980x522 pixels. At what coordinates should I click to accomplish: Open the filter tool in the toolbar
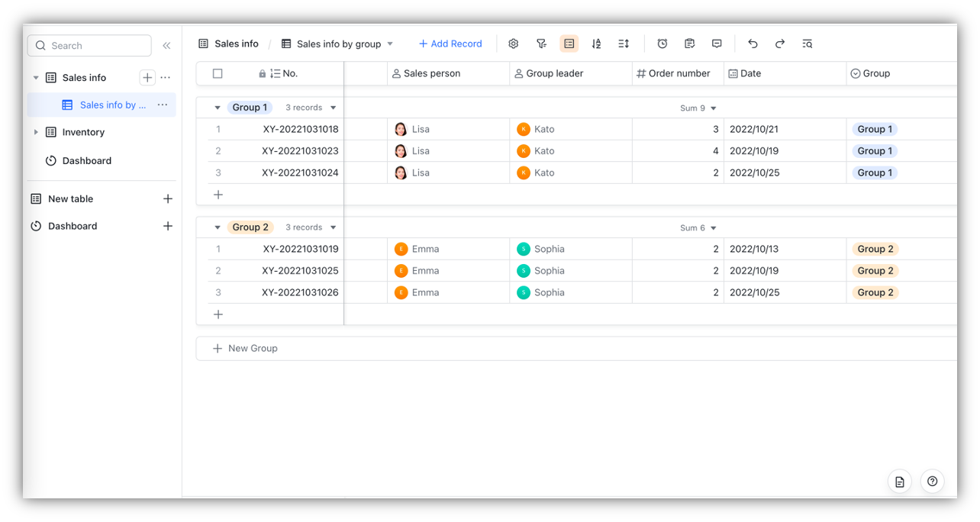pos(541,43)
